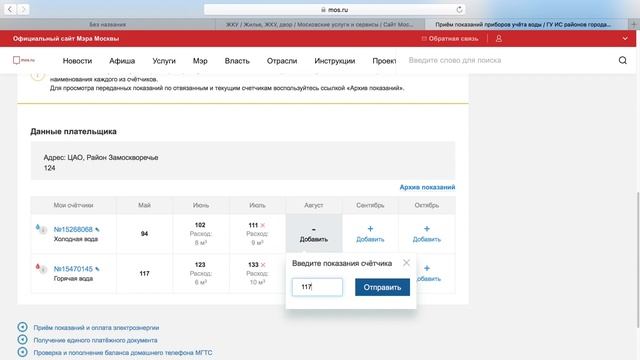Click the user profile icon
The image size is (640, 360).
pos(499,38)
